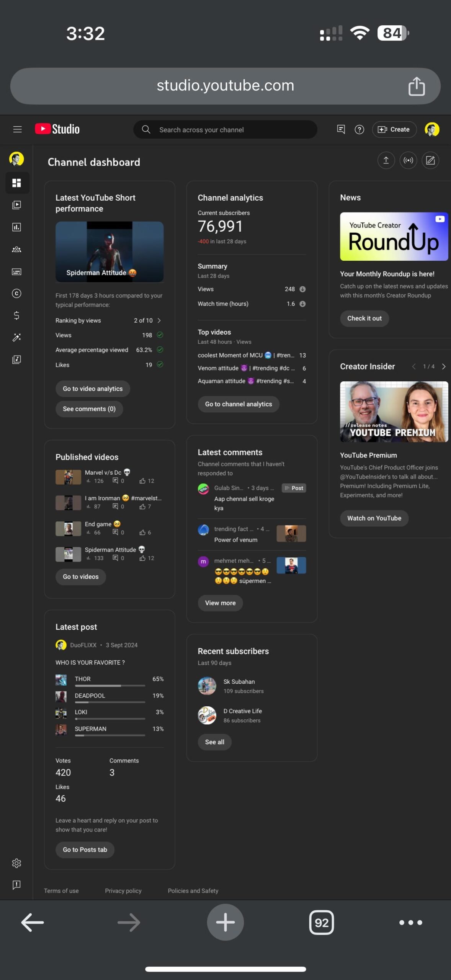The width and height of the screenshot is (451, 980).
Task: Click the create post pencil icon
Action: pos(430,160)
